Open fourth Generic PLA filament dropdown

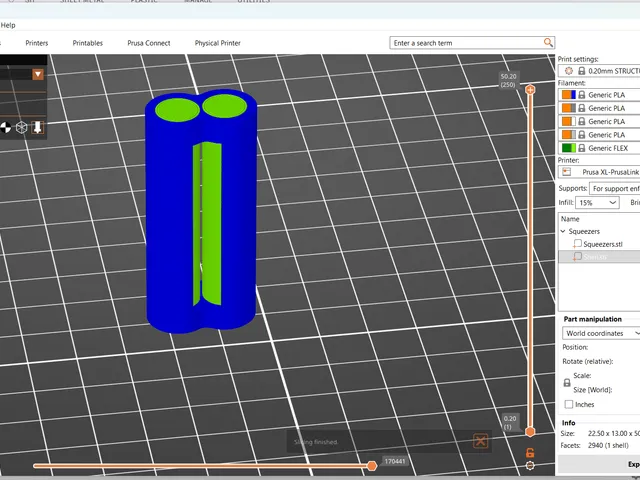[x=599, y=135]
